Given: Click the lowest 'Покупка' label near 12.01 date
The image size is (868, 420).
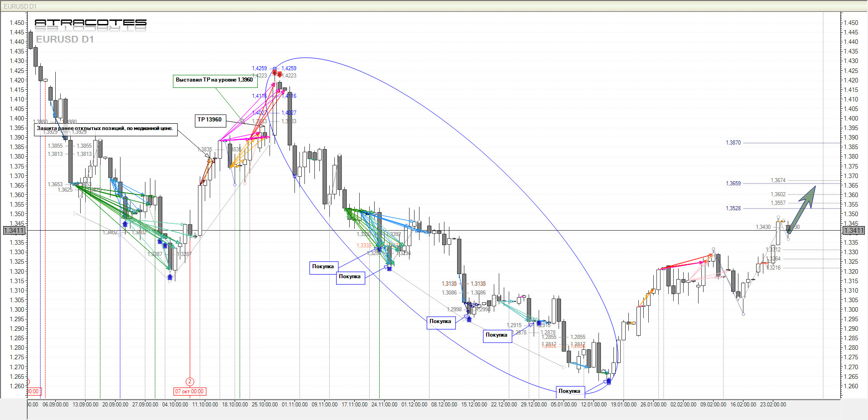Looking at the screenshot, I should [570, 391].
